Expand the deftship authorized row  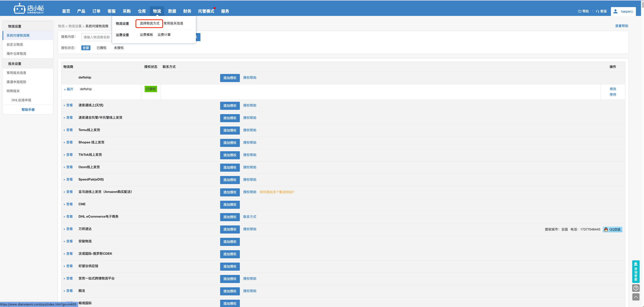pos(68,89)
